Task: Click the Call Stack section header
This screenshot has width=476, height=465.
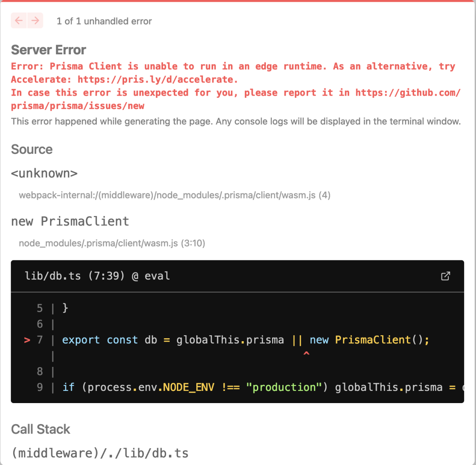Action: [41, 429]
